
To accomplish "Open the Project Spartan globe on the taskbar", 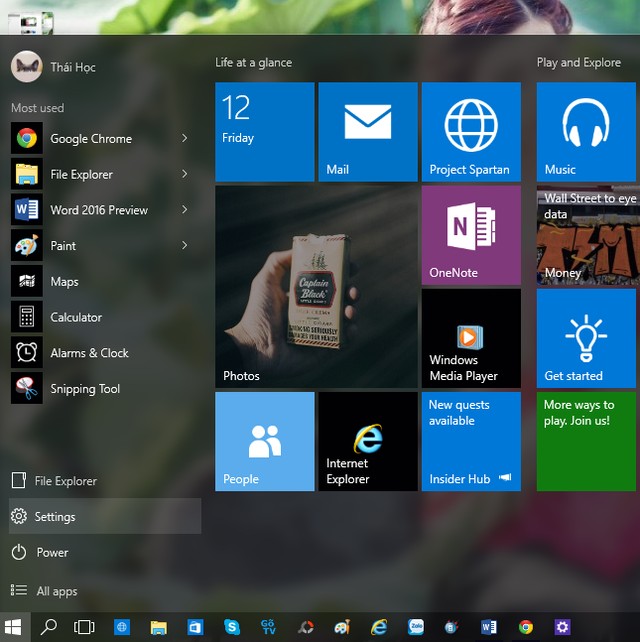I will 122,627.
